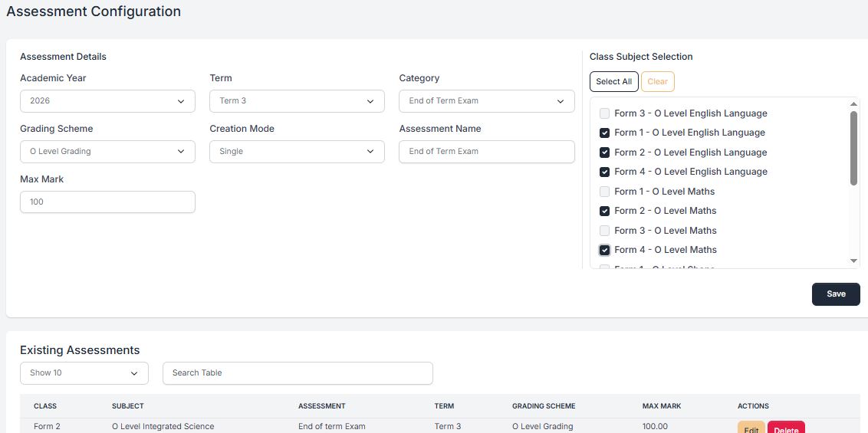Screen dimensions: 868x433
Task: Open the Creation Mode Single dropdown
Action: coord(297,152)
